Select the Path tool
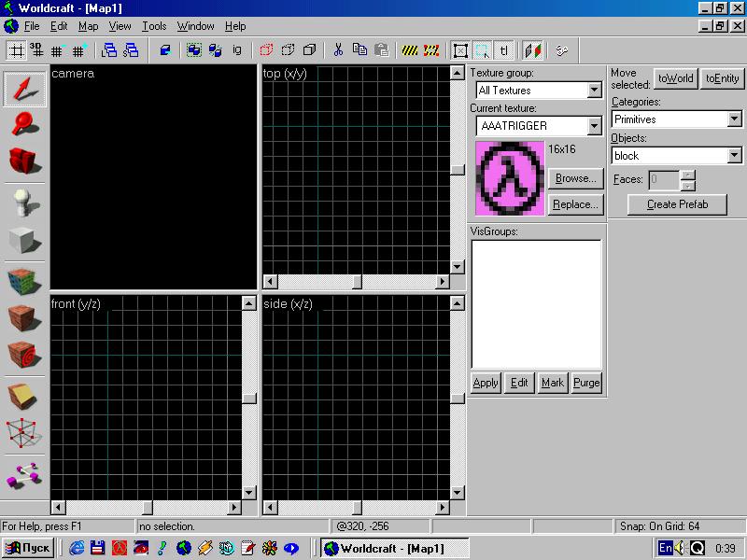This screenshot has height=560, width=747. (x=24, y=475)
